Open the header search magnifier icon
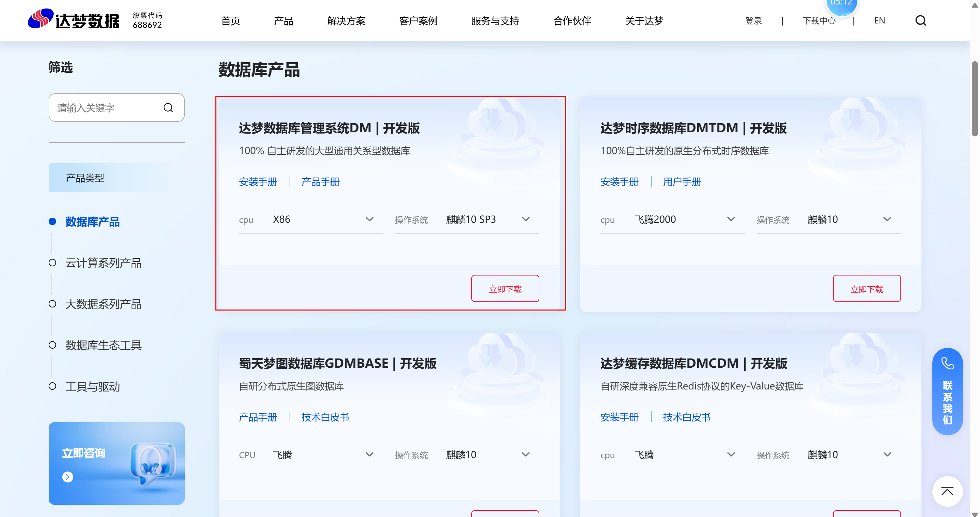The height and width of the screenshot is (517, 980). coord(920,20)
